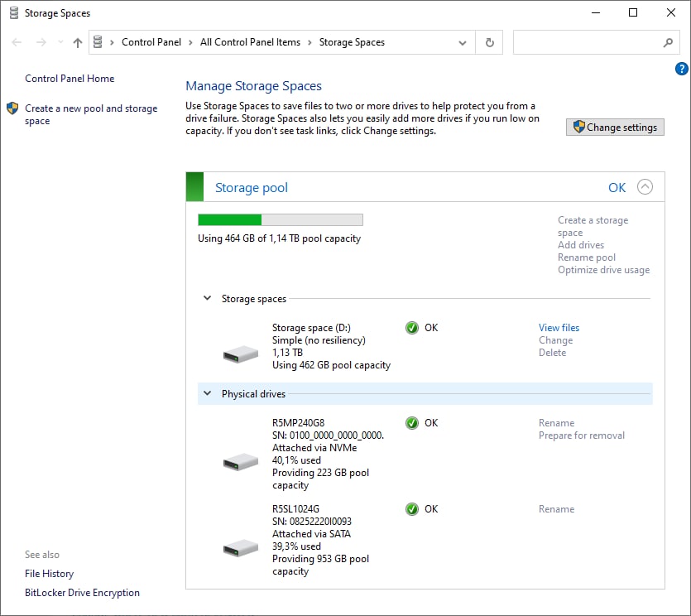The width and height of the screenshot is (691, 616).
Task: Open BitLocker Drive Encryption link
Action: (82, 592)
